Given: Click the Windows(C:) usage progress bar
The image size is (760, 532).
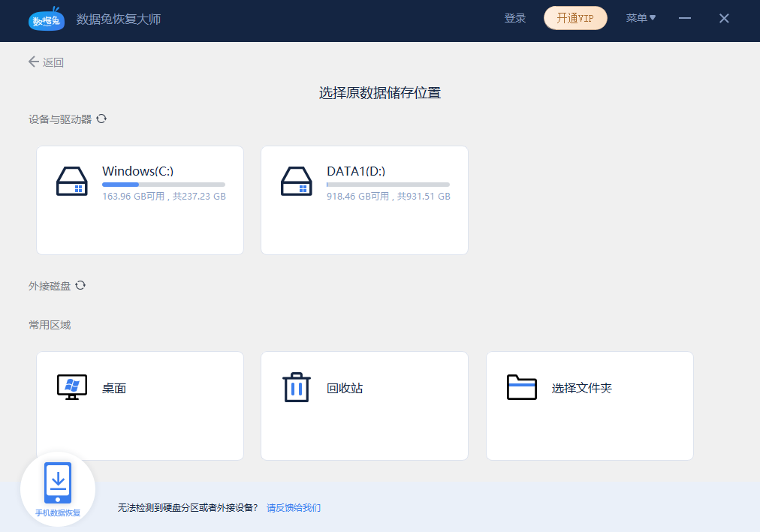Looking at the screenshot, I should click(163, 184).
